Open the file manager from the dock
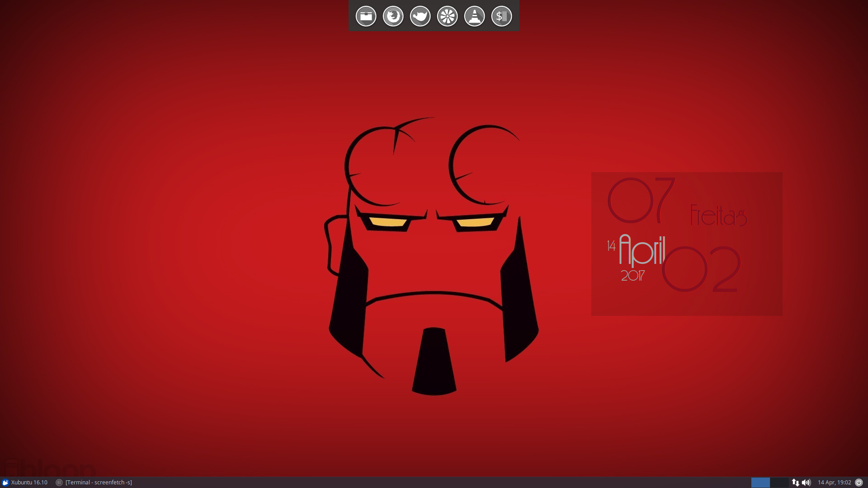Image resolution: width=868 pixels, height=488 pixels. [x=366, y=17]
